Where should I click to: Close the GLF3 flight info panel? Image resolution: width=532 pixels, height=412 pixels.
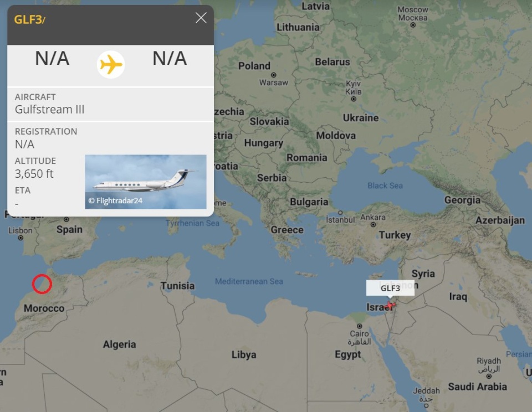(x=201, y=18)
